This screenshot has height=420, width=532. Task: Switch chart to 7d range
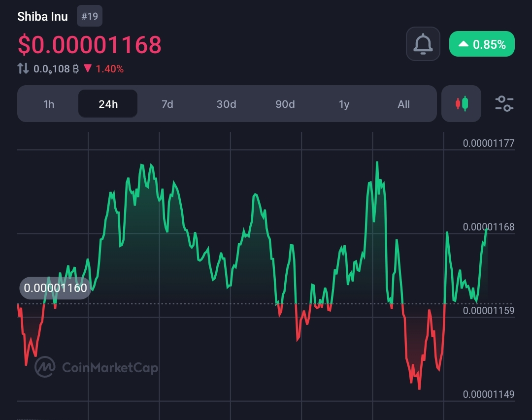(167, 104)
